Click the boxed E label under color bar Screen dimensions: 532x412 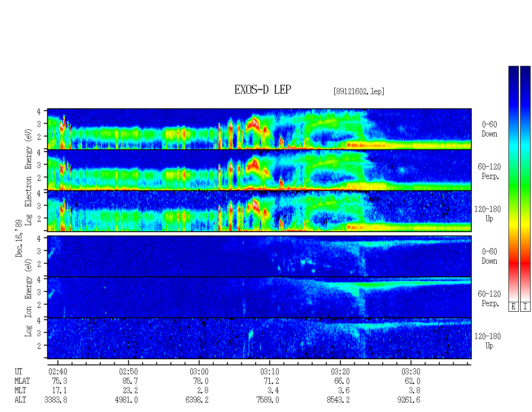(x=513, y=307)
